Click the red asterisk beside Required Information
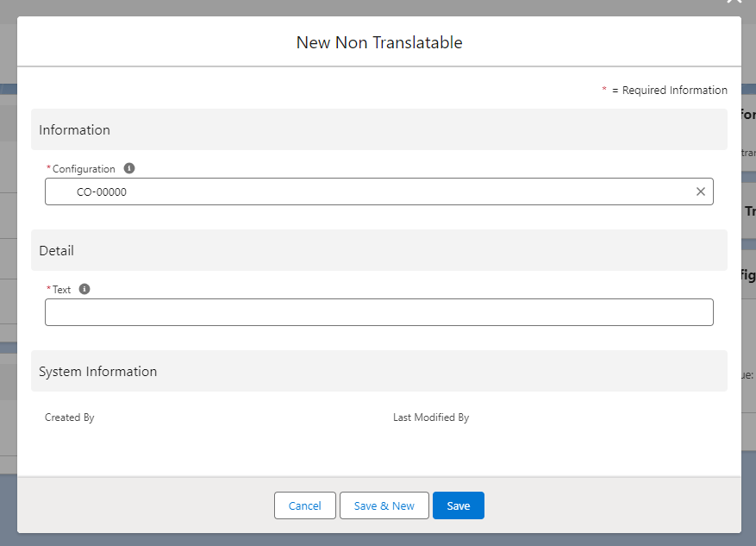 click(604, 91)
